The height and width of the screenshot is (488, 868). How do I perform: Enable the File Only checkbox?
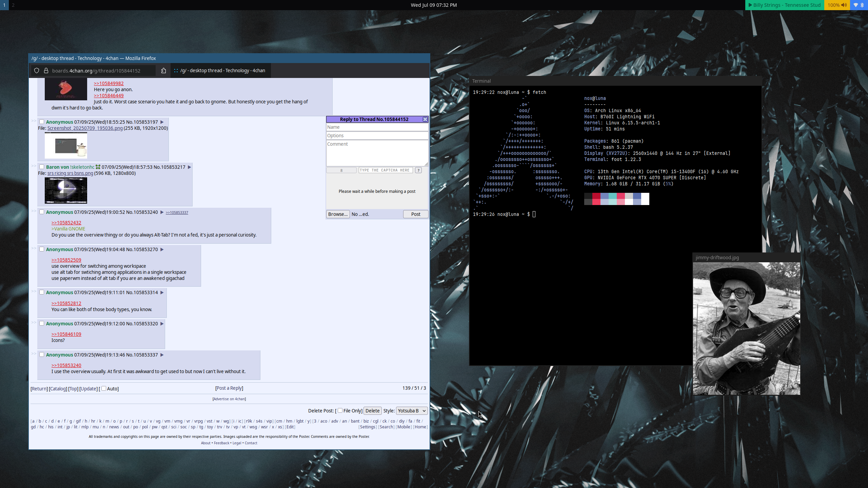[x=340, y=410]
